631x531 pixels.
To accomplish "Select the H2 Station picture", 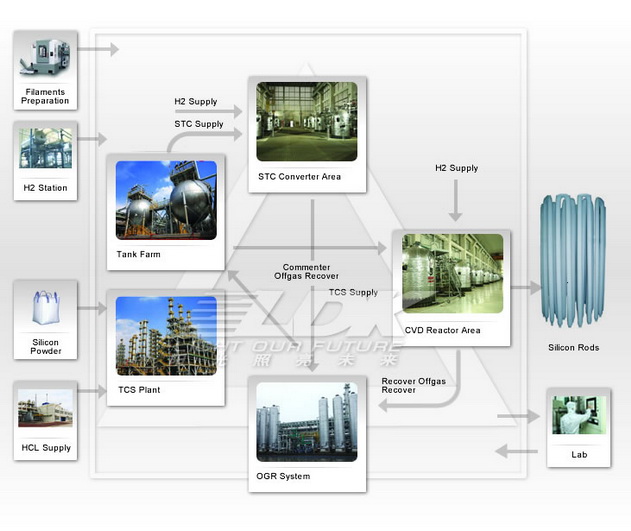I will point(45,149).
